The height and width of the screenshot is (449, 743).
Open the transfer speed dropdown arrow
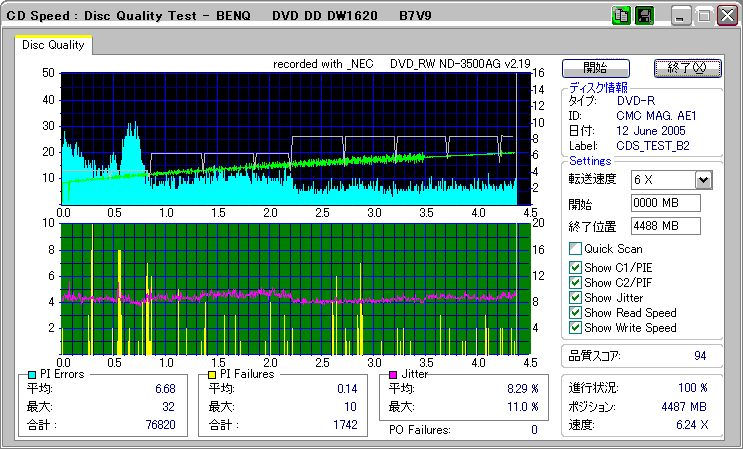703,179
